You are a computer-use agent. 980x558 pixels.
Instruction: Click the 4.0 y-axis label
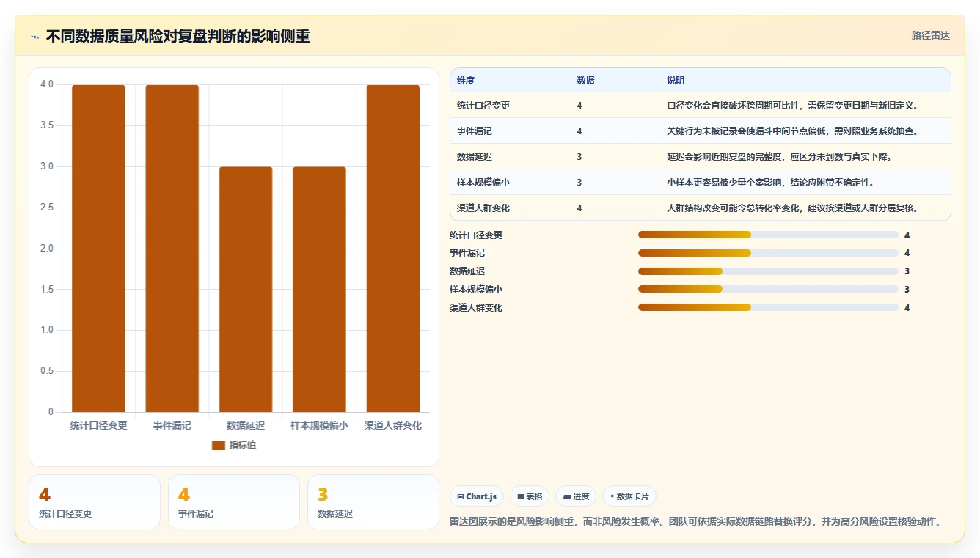pyautogui.click(x=47, y=84)
